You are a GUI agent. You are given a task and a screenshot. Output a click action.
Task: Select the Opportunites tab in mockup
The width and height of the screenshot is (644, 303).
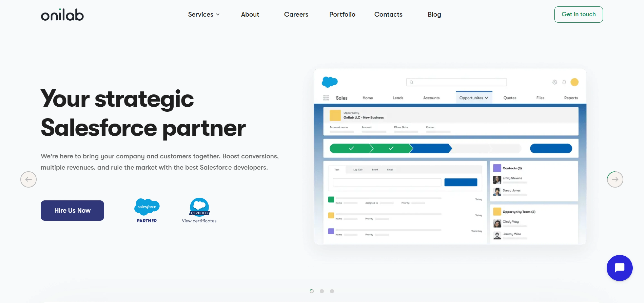tap(474, 98)
